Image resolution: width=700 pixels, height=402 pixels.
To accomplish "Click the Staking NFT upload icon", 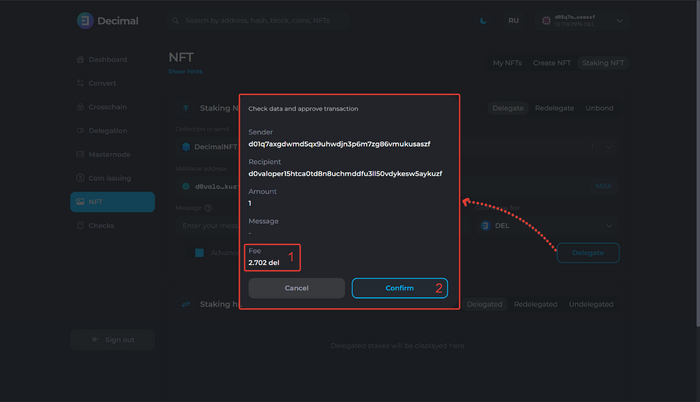I will [x=186, y=108].
